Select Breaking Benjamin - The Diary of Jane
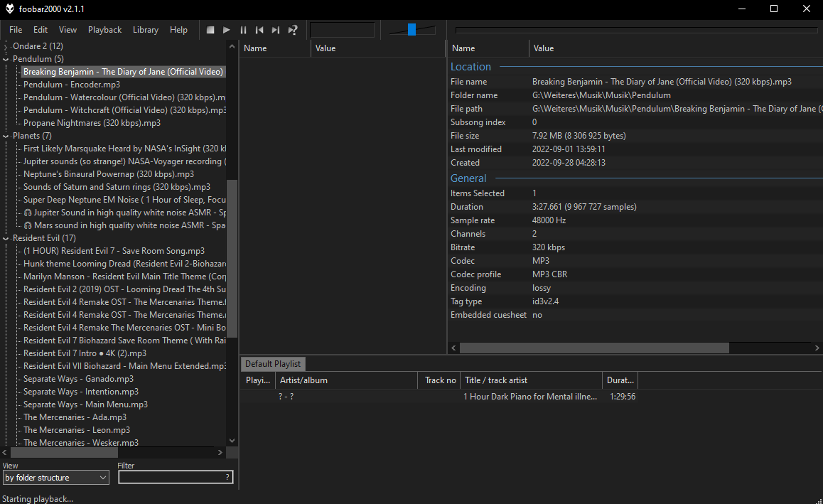Viewport: 823px width, 504px height. point(124,72)
